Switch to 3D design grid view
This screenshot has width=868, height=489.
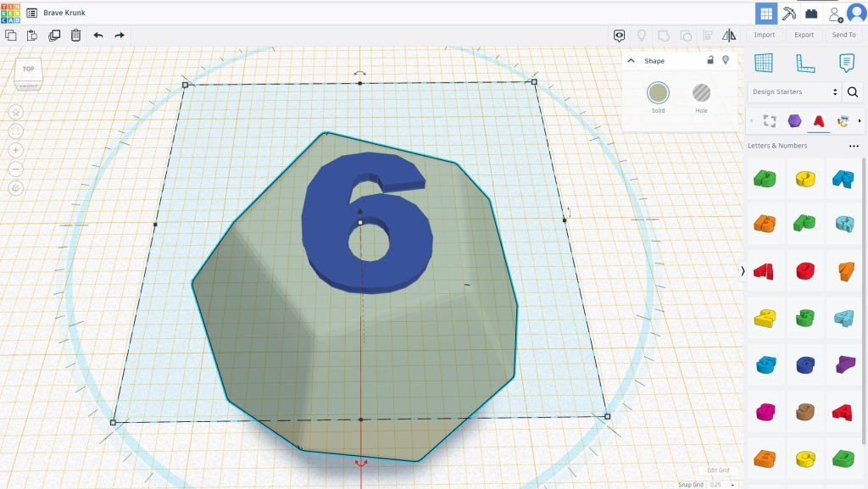point(766,14)
